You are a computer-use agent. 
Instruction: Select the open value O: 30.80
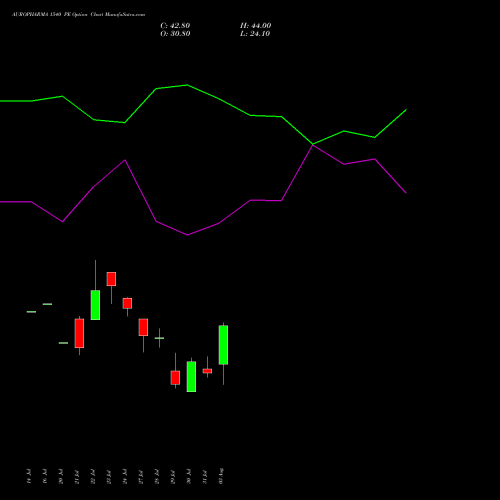[175, 34]
